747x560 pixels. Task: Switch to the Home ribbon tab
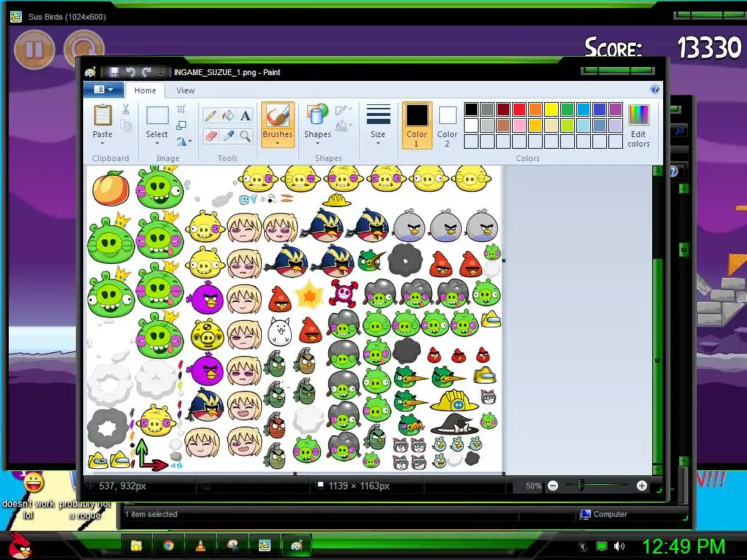145,90
